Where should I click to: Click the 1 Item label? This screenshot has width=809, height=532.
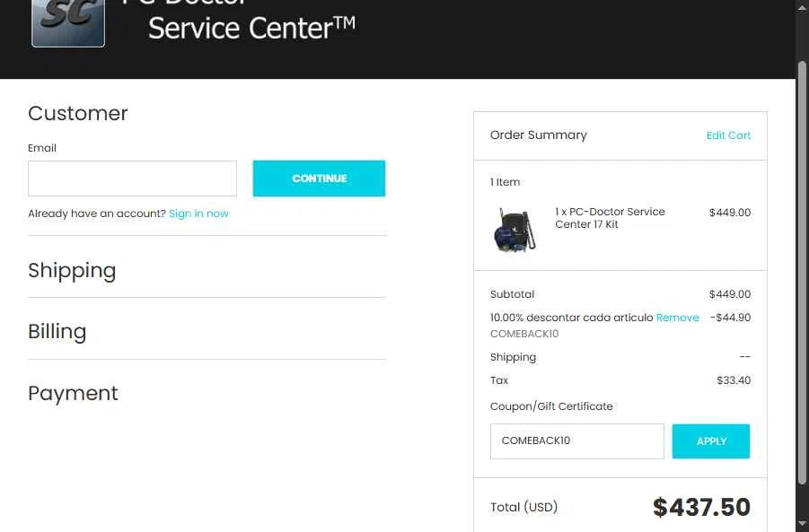pos(506,182)
